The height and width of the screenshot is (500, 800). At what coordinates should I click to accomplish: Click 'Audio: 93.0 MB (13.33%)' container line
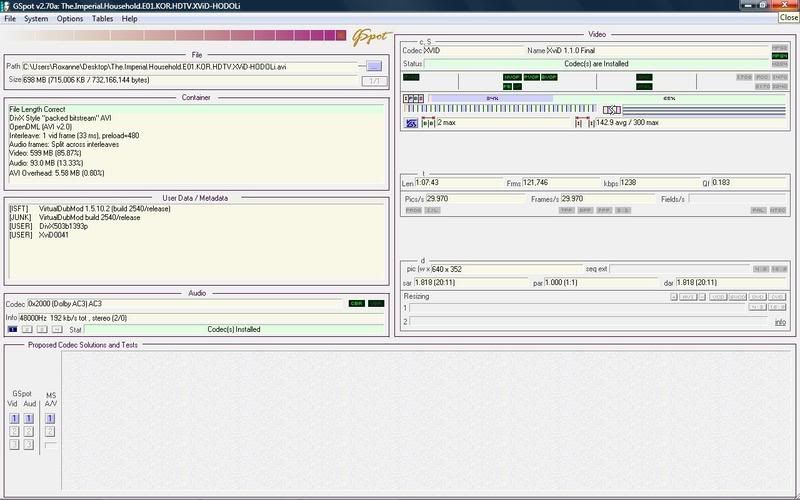click(46, 163)
